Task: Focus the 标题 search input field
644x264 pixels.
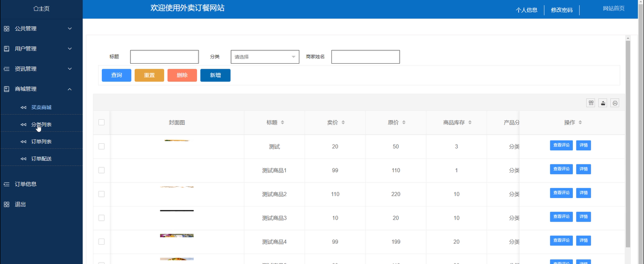Action: (x=165, y=57)
